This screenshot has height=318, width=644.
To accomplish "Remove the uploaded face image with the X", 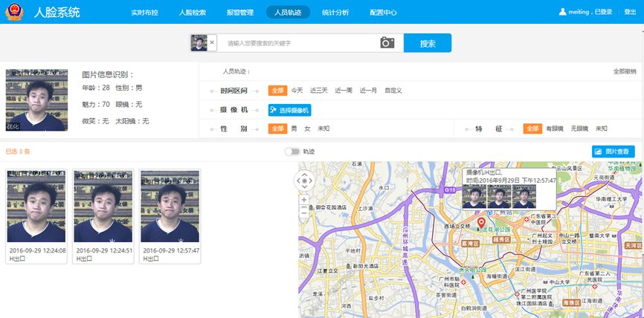I will pyautogui.click(x=212, y=43).
